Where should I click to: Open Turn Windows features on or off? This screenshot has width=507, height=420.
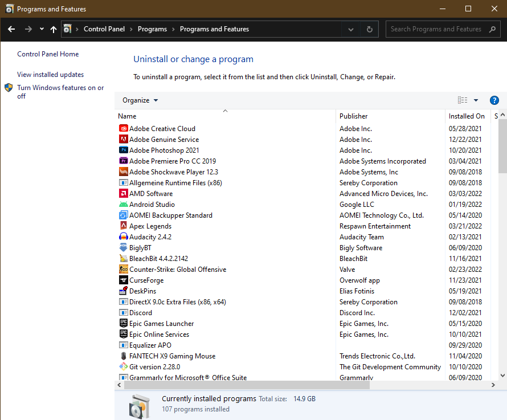click(60, 92)
